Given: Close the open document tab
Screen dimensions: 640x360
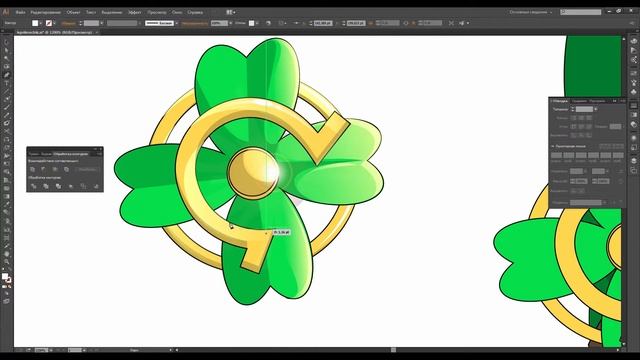Looking at the screenshot, I should click(x=97, y=32).
